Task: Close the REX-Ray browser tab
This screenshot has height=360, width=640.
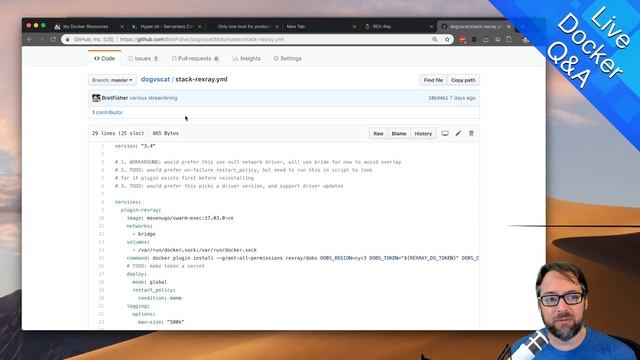Action: pyautogui.click(x=431, y=27)
